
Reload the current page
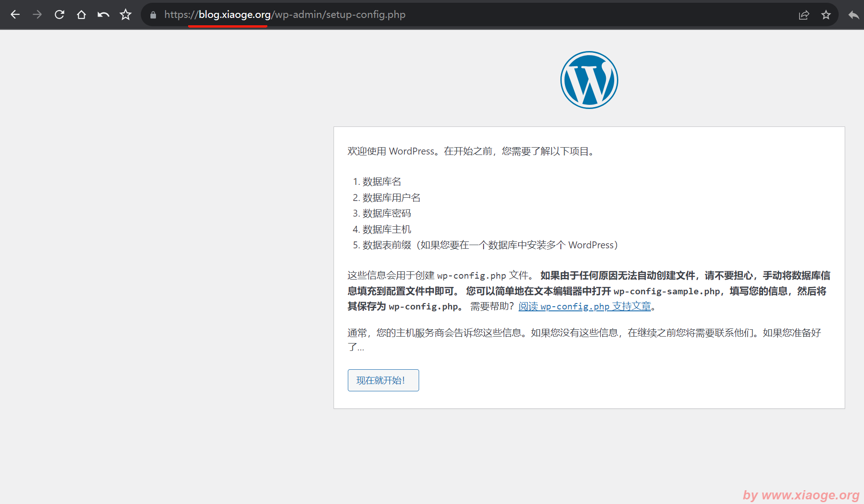(59, 15)
